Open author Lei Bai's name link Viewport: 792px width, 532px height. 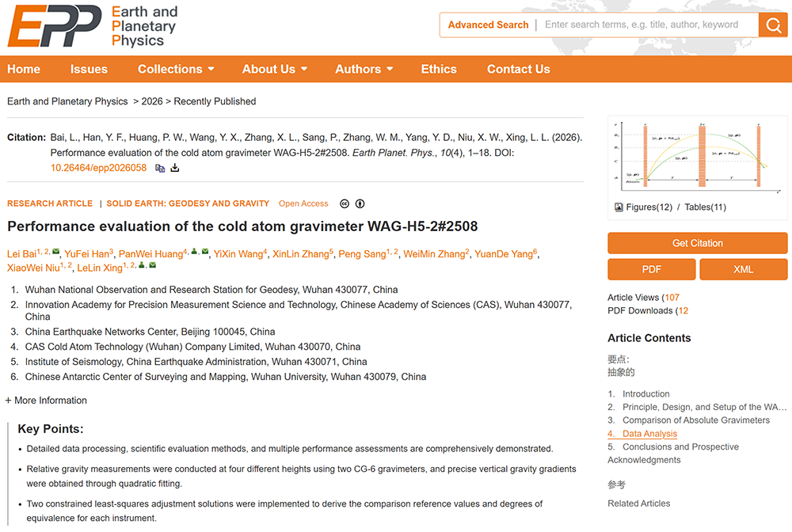point(21,254)
